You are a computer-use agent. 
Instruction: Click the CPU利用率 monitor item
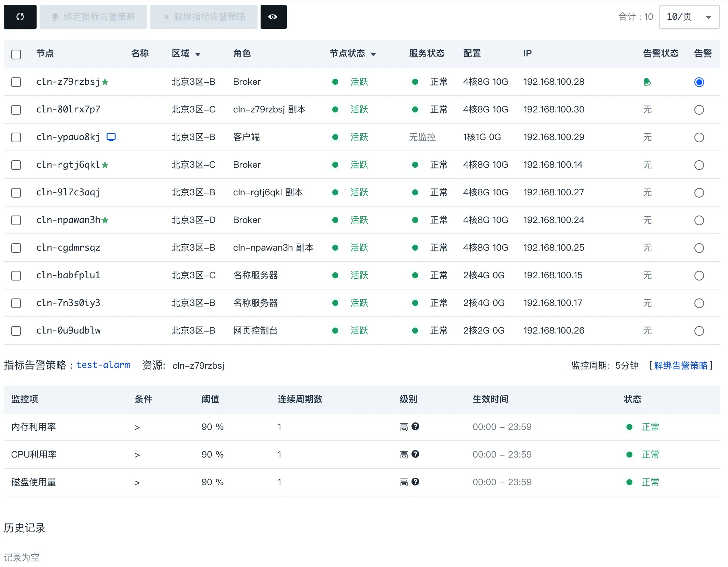[x=34, y=455]
